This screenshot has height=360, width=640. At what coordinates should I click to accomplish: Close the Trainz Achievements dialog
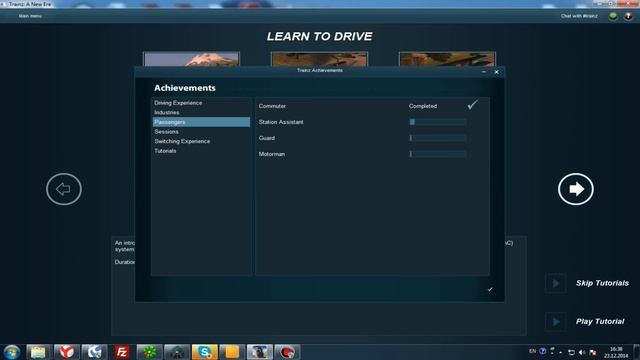pyautogui.click(x=496, y=72)
